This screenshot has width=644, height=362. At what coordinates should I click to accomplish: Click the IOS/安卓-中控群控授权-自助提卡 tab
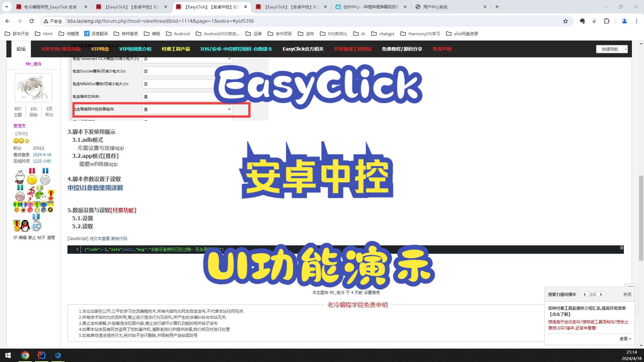(x=236, y=49)
